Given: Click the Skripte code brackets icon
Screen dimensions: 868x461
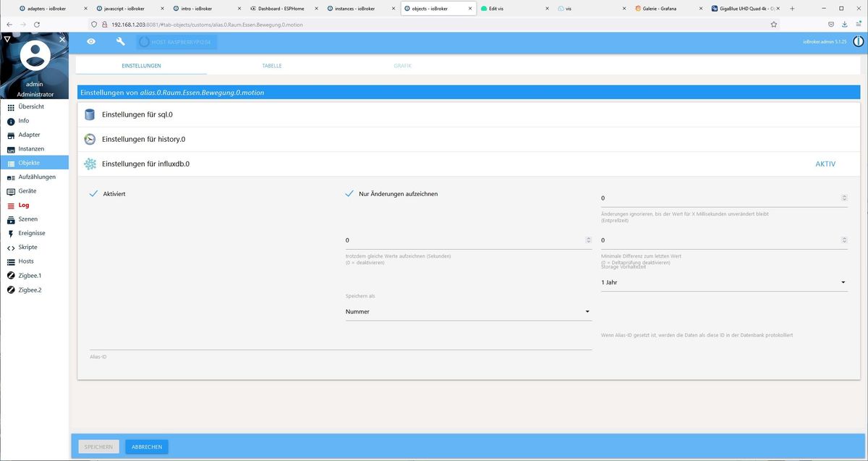Looking at the screenshot, I should click(x=11, y=248).
